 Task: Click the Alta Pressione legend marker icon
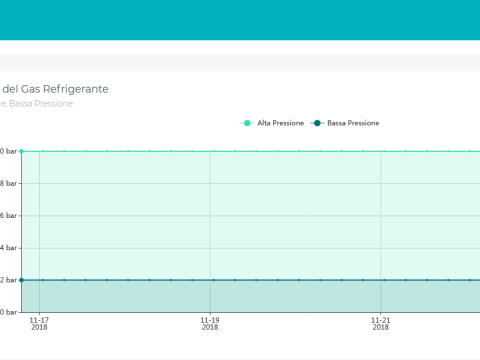(x=247, y=123)
